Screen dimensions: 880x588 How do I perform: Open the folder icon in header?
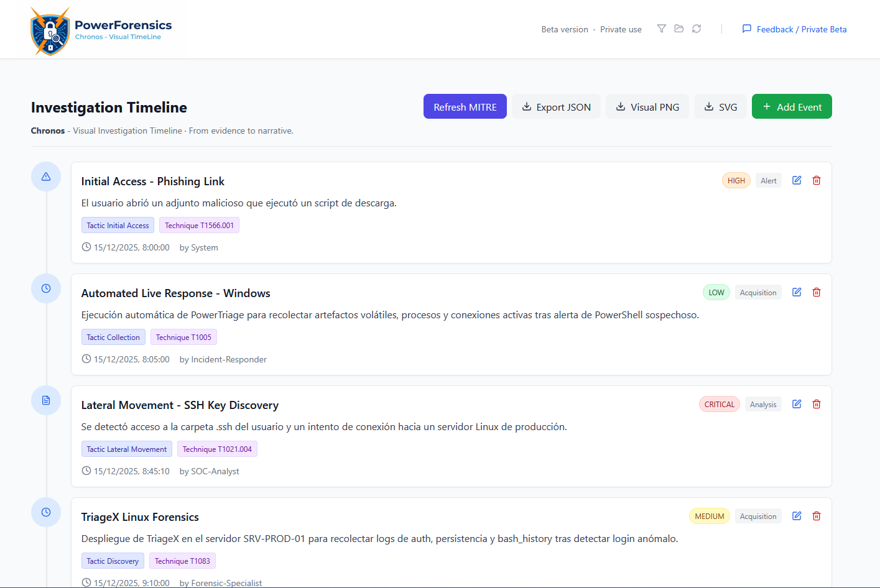click(679, 29)
